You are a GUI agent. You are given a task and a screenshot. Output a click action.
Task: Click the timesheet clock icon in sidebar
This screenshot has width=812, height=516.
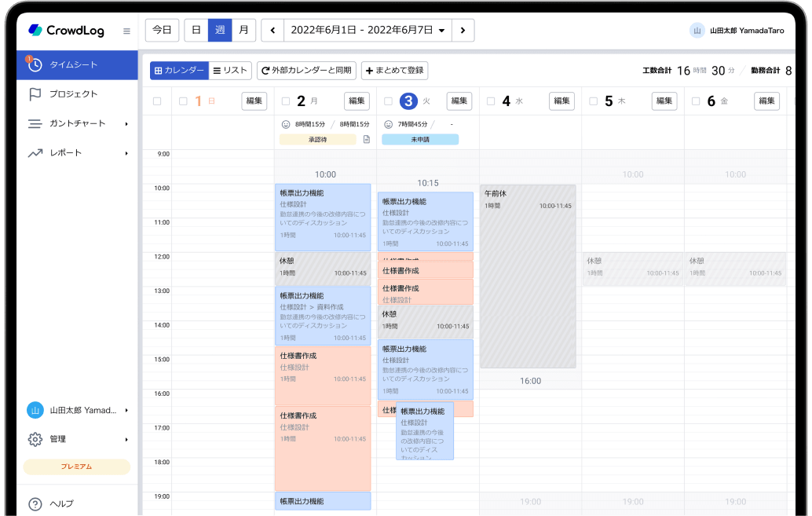[35, 65]
